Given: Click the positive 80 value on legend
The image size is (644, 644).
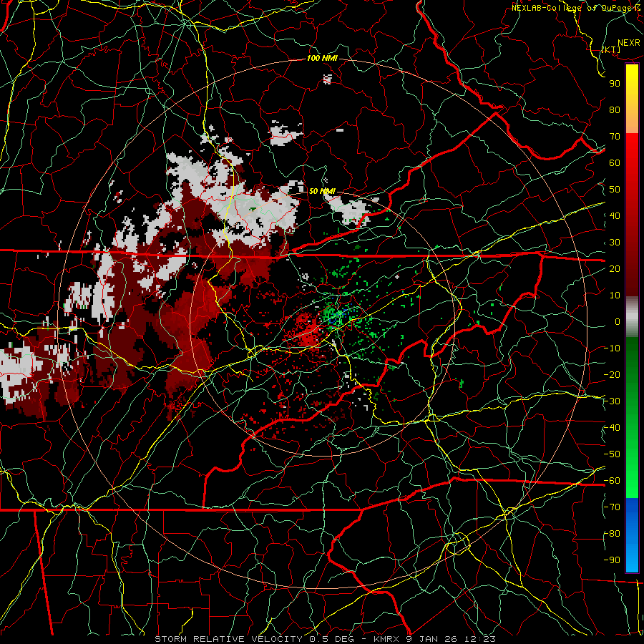Looking at the screenshot, I should click(x=615, y=110).
